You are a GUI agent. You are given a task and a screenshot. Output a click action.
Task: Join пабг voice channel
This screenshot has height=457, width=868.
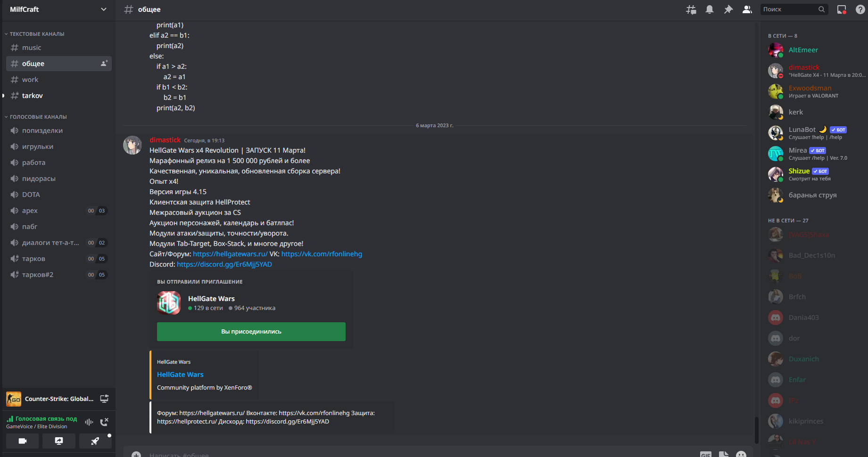pyautogui.click(x=59, y=227)
